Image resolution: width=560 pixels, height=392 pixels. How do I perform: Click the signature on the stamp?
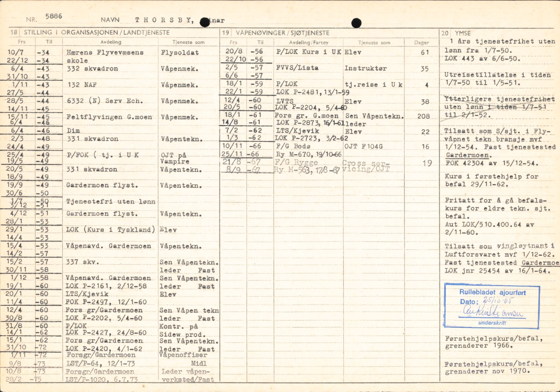coord(493,311)
